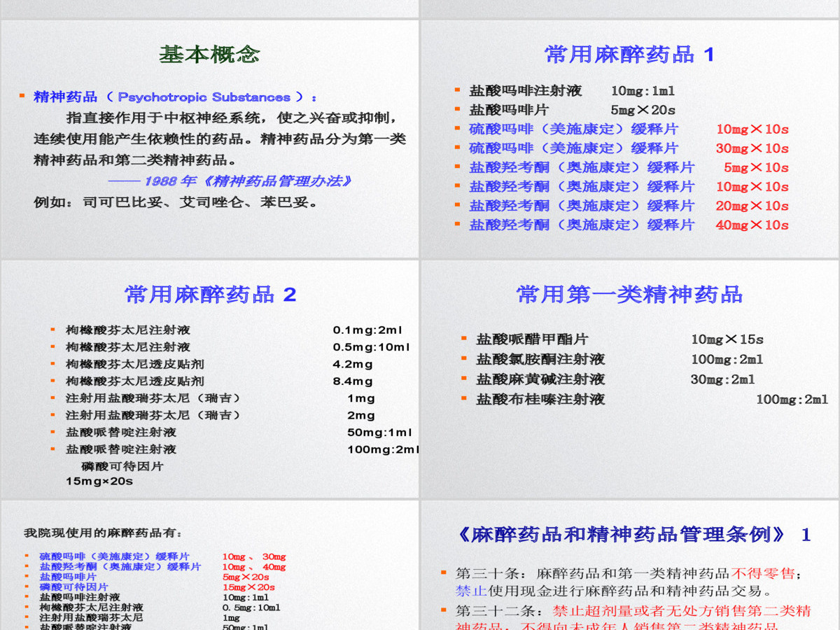The height and width of the screenshot is (630, 840).
Task: Open the 常用第一类精神药品 slide thumbnail
Action: coord(630,379)
